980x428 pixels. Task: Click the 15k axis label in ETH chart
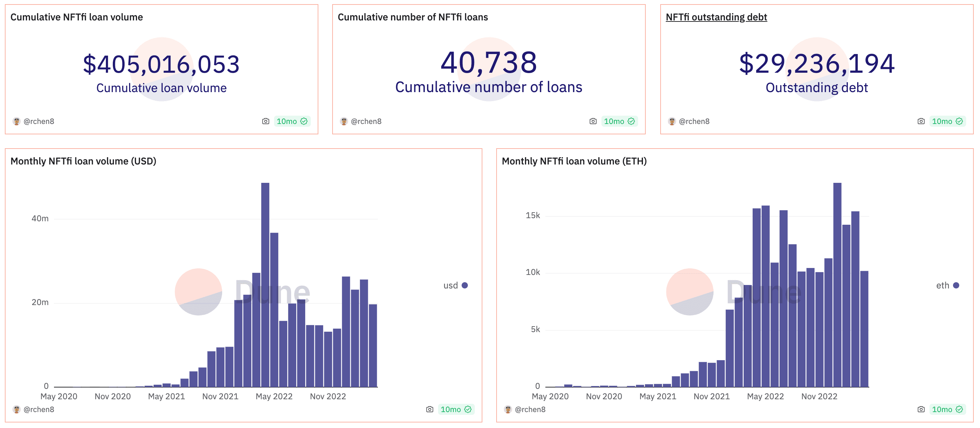point(533,215)
